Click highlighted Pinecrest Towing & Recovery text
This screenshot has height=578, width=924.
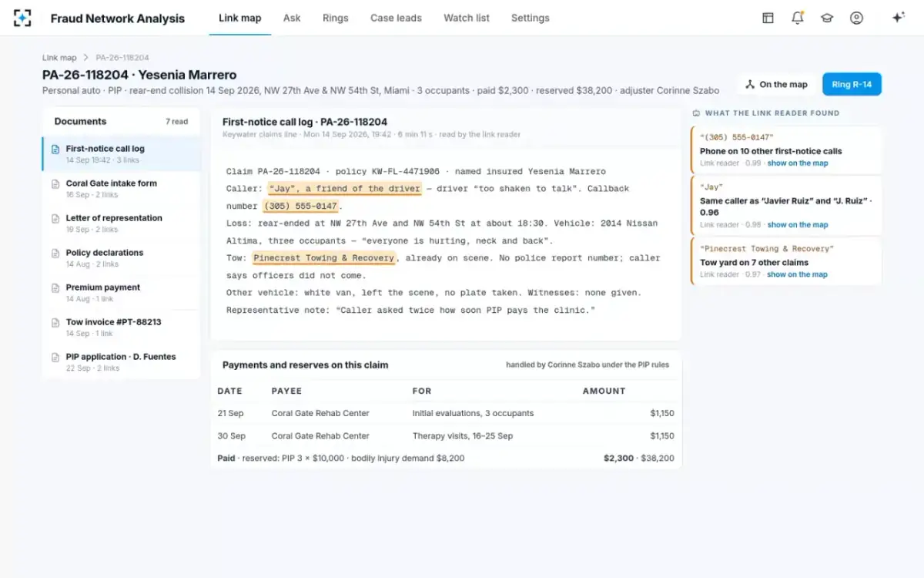tap(324, 258)
